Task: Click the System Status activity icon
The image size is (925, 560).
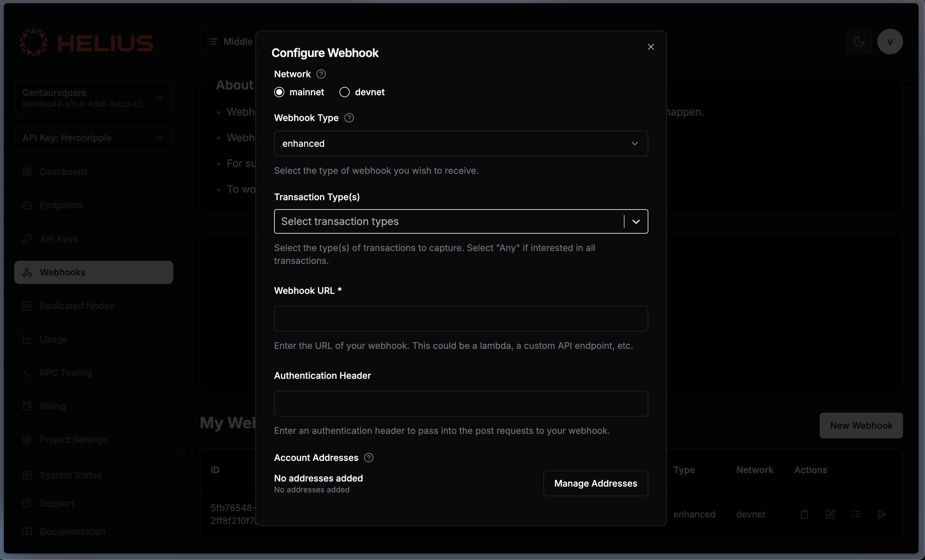Action: pos(27,475)
